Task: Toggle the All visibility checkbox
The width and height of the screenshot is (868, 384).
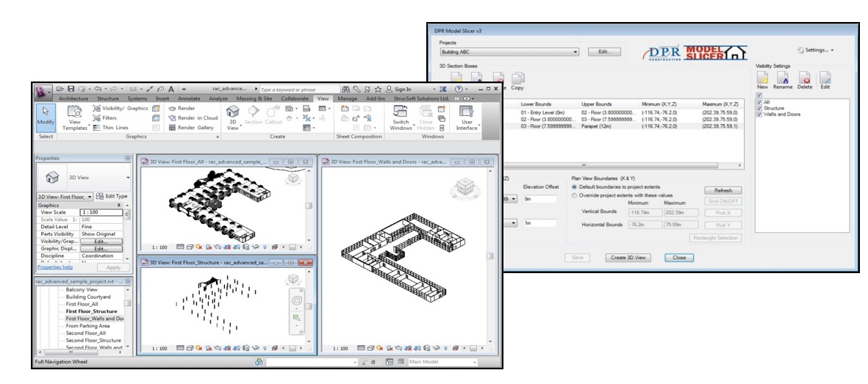Action: tap(759, 102)
